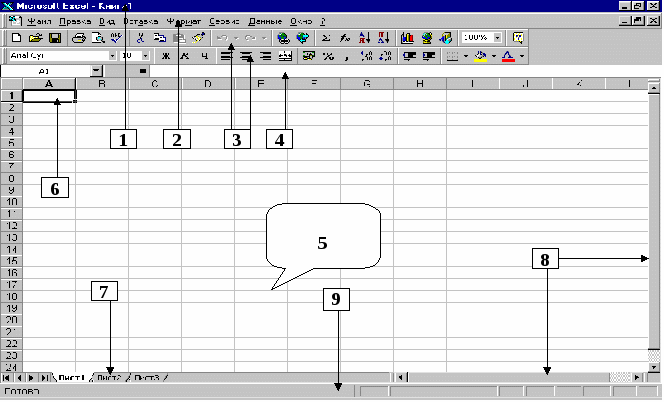
Task: Expand the font size dropdown
Action: pos(143,56)
